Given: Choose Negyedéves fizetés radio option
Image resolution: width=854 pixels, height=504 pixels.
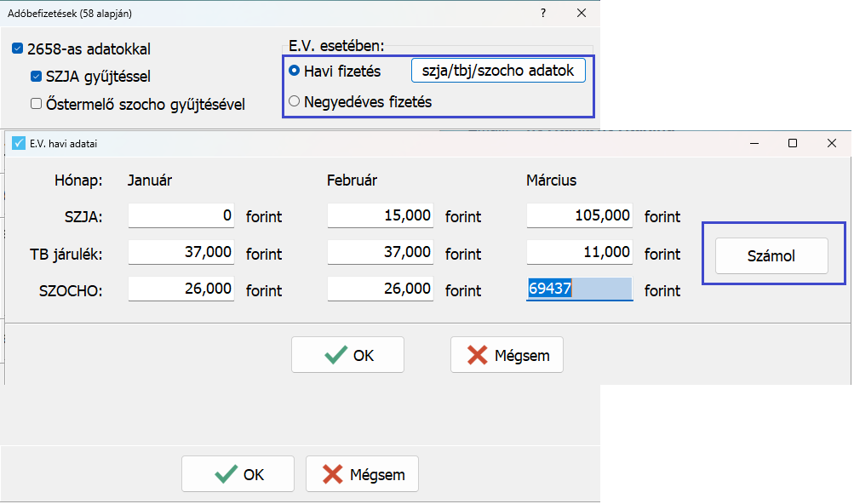Looking at the screenshot, I should pyautogui.click(x=295, y=101).
